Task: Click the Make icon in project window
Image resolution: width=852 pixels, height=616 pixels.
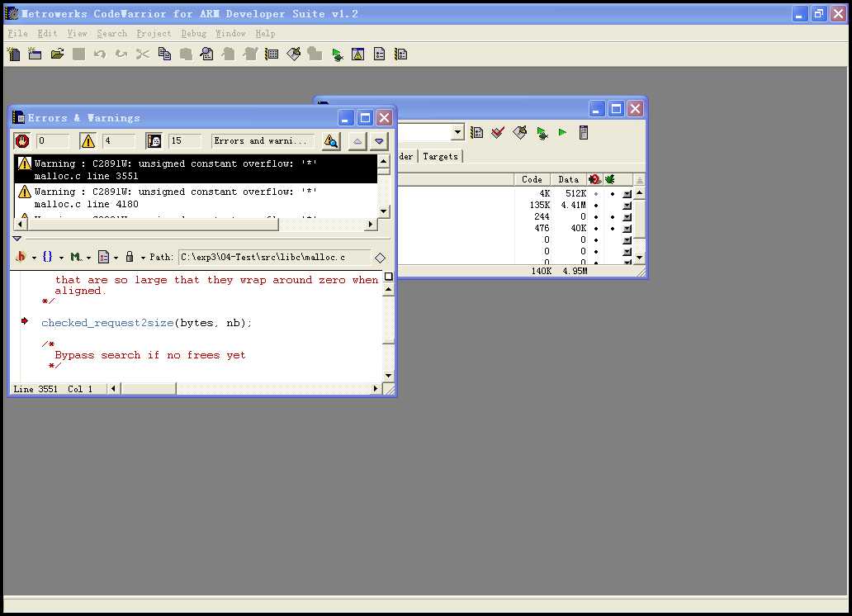Action: [519, 133]
